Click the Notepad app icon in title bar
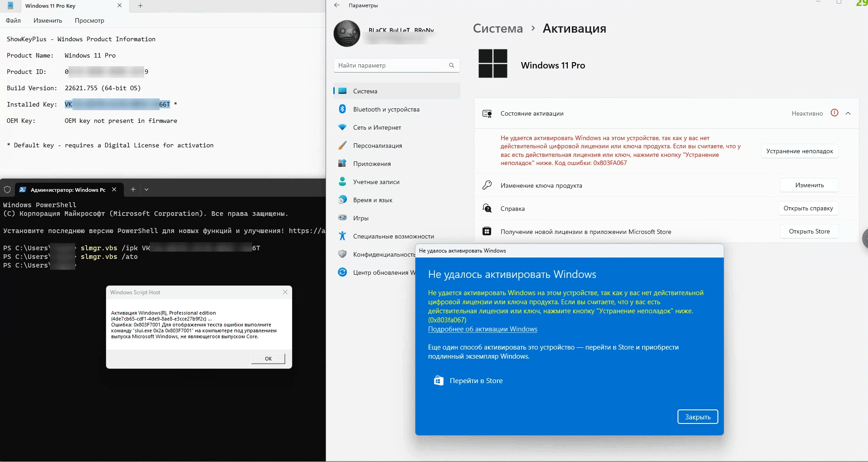This screenshot has height=462, width=868. (x=10, y=5)
